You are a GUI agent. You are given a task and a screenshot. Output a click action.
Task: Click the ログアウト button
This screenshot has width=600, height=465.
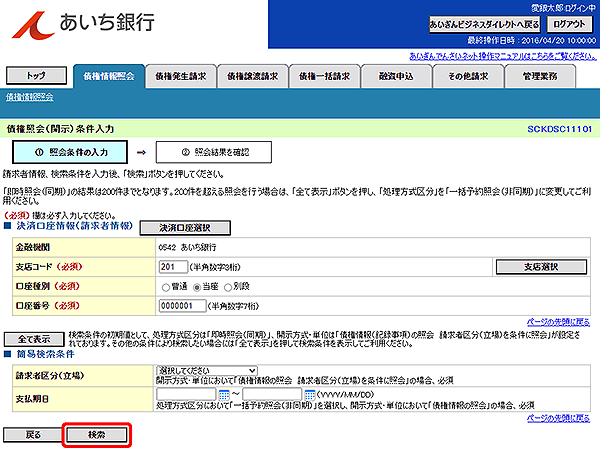[x=569, y=24]
